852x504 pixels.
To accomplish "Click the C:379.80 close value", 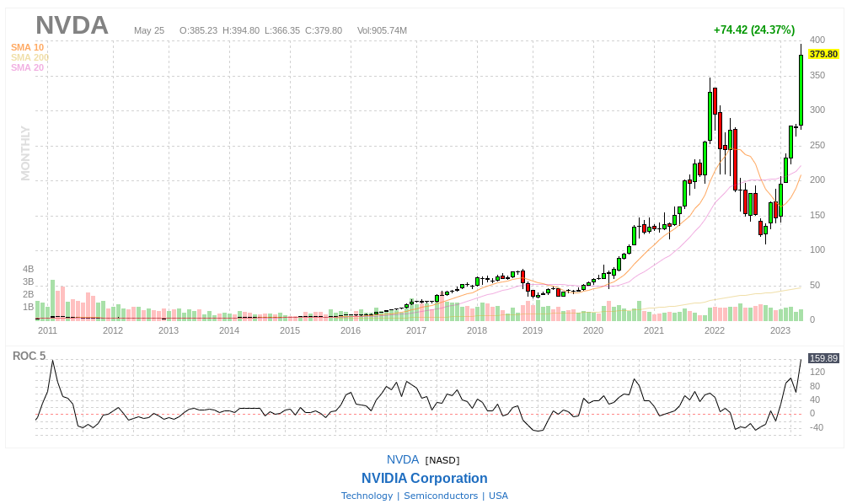I will click(x=324, y=30).
